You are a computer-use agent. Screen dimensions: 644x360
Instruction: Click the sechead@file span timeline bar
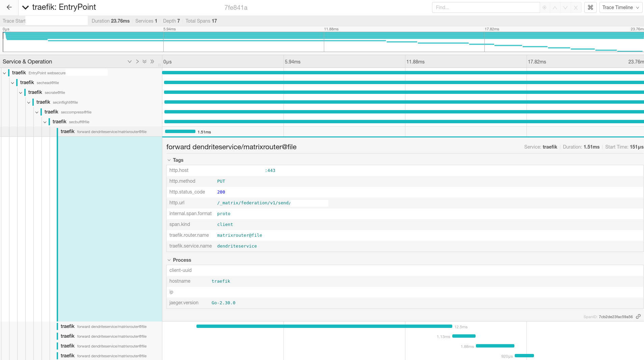tap(404, 82)
